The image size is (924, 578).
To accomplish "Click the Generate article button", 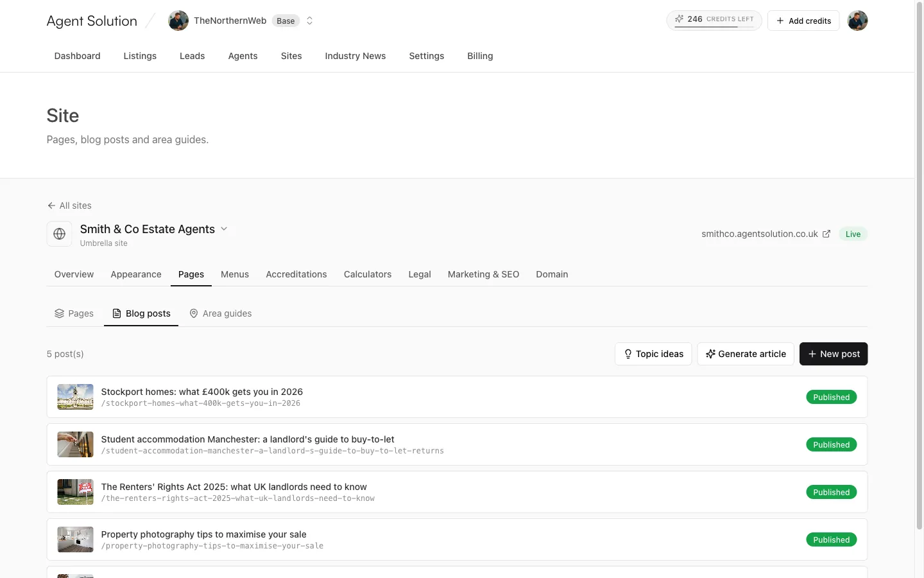I will click(746, 354).
